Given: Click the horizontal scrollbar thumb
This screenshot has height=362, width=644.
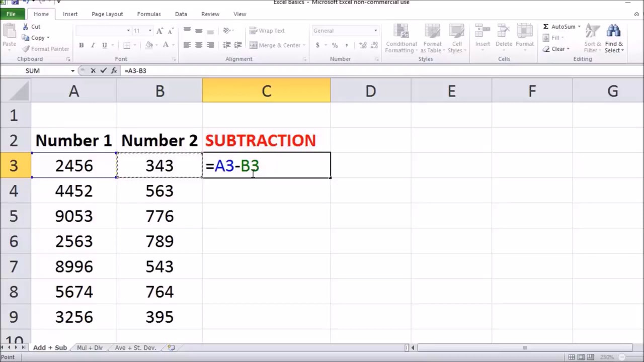Looking at the screenshot, I should [525, 347].
